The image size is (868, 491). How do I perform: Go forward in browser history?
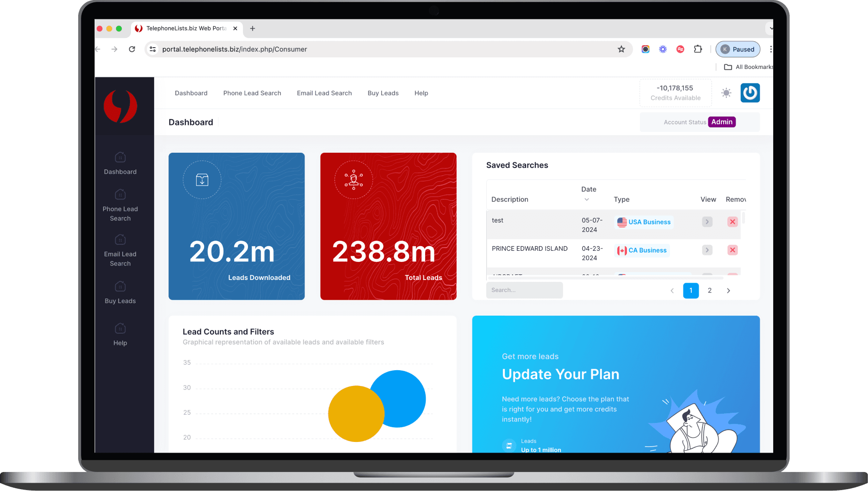tap(114, 49)
